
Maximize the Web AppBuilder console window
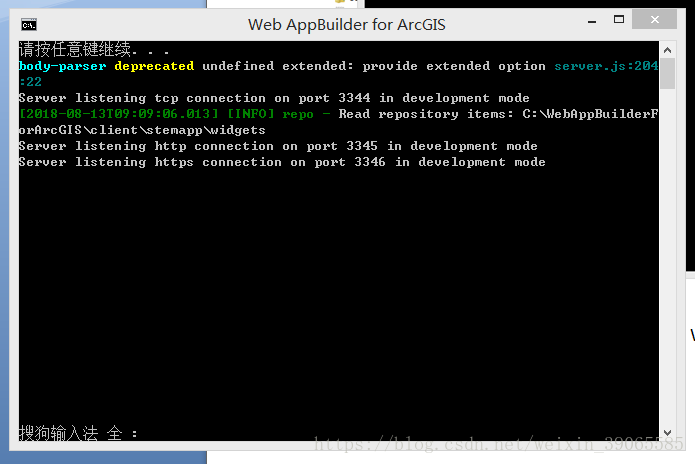point(619,19)
